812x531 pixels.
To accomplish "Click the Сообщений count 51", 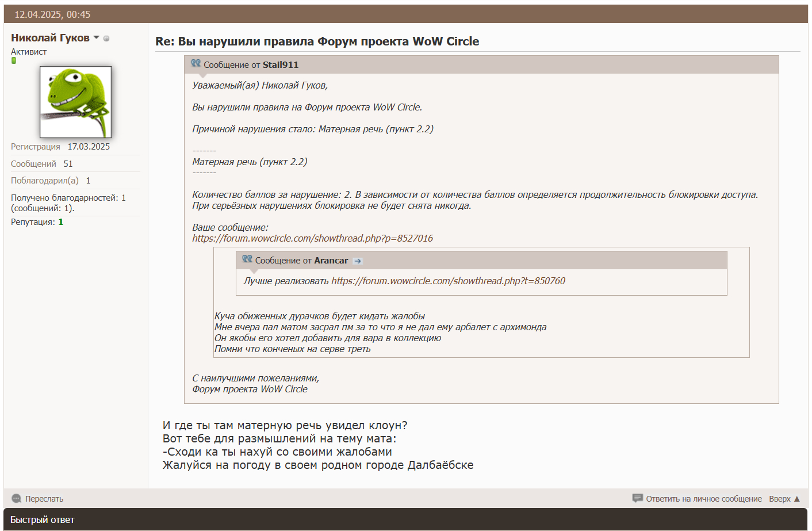I will (x=68, y=164).
